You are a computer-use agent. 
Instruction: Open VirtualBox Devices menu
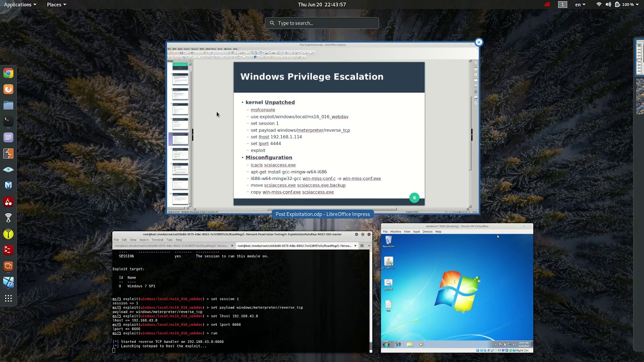(x=427, y=232)
